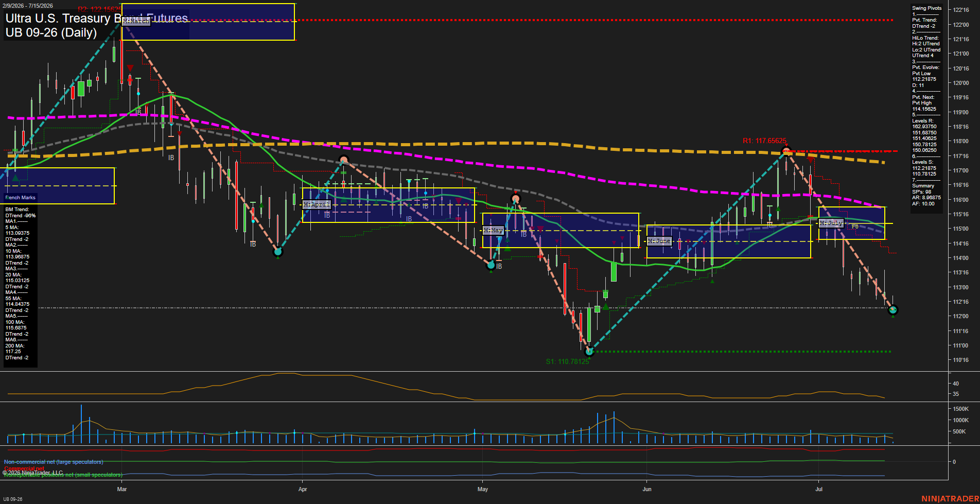
Task: Click the 40 level on indicator axis
Action: [956, 384]
